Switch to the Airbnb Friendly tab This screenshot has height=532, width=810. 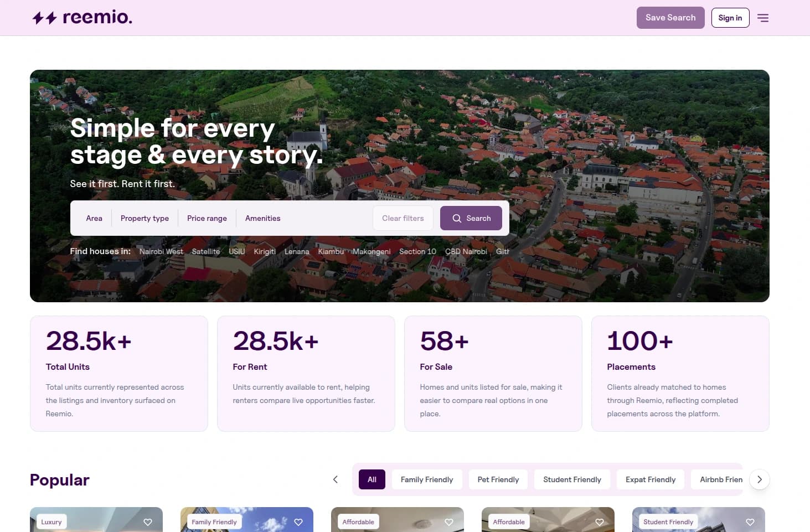(x=717, y=479)
